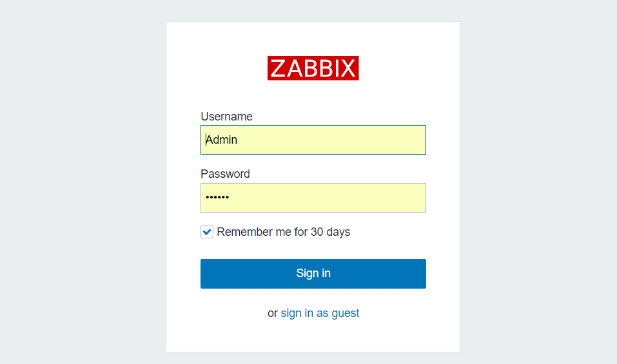Click the Password input field
Screen dimensions: 617x364
[x=313, y=198]
